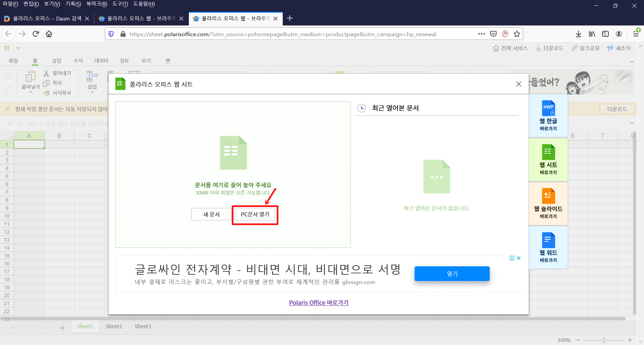This screenshot has width=644, height=345.
Task: Click the blue 열기 ad button
Action: coord(452,274)
